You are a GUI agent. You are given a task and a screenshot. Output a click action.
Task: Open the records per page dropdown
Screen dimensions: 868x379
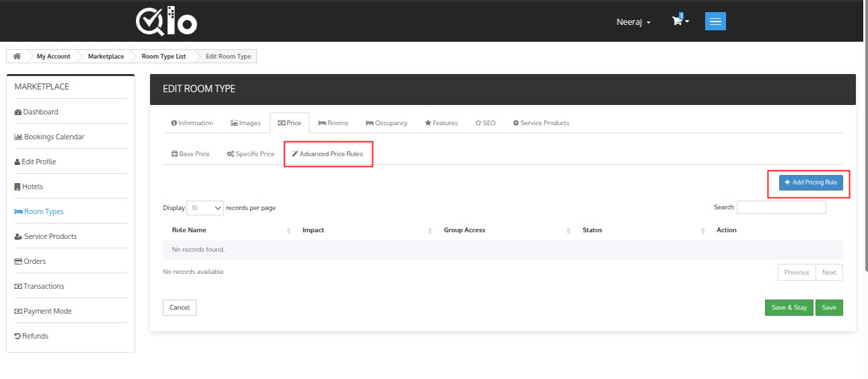click(x=205, y=208)
